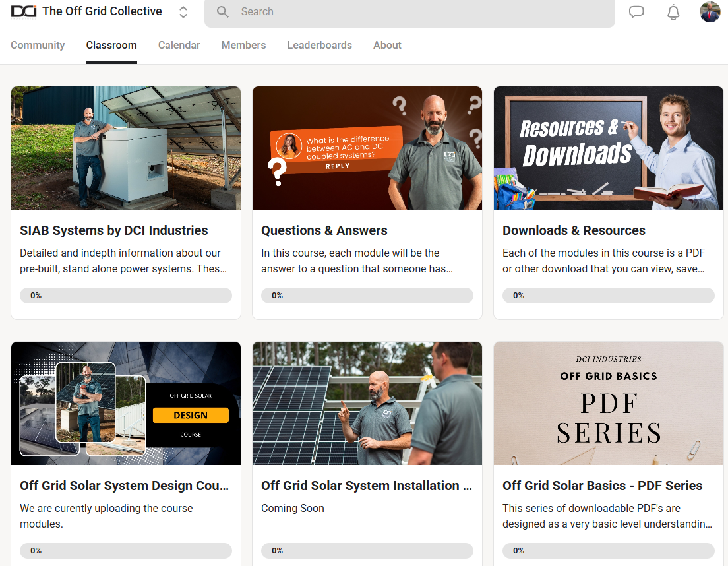Open the Leaderboards tab

tap(319, 45)
